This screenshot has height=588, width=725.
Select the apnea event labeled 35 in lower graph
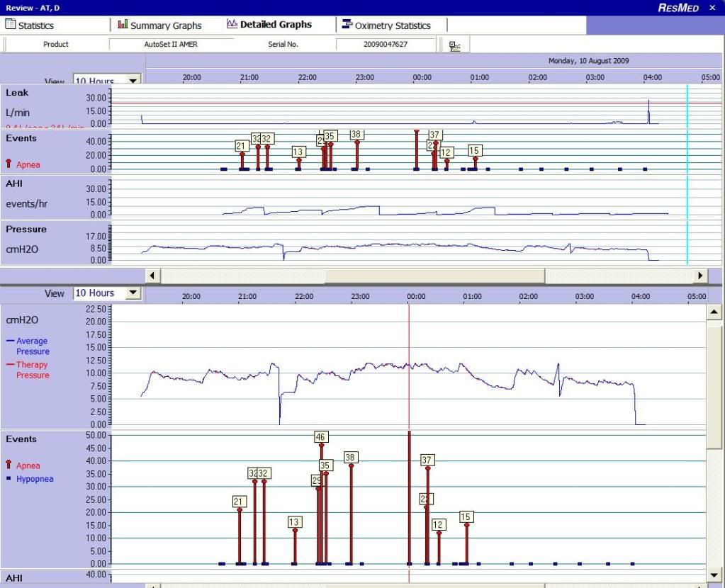(x=325, y=465)
